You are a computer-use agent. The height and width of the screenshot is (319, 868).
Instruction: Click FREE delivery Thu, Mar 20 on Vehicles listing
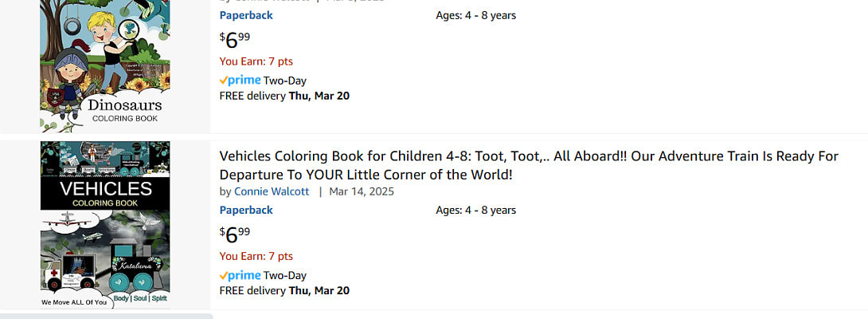(x=284, y=290)
